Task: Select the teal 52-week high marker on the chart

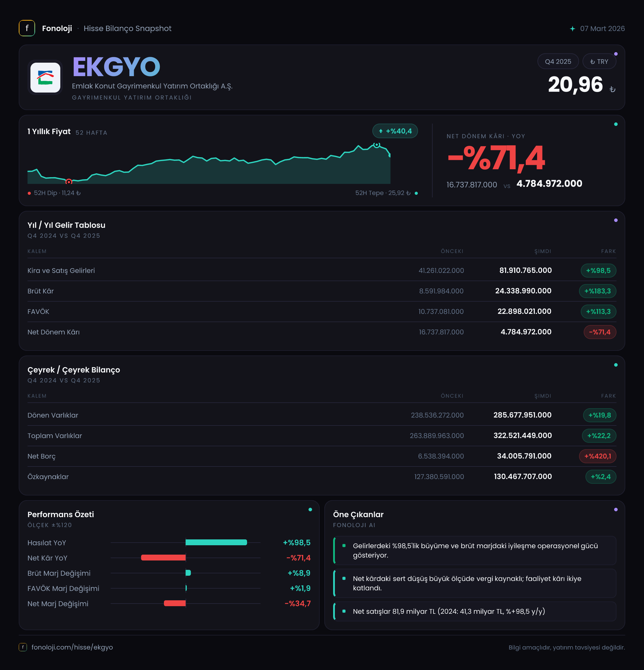Action: point(376,145)
